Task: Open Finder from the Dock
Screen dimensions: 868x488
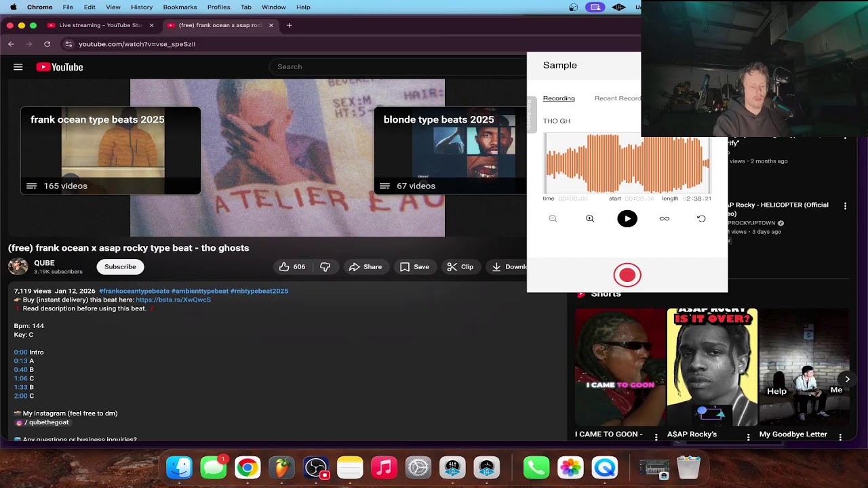Action: pos(180,468)
